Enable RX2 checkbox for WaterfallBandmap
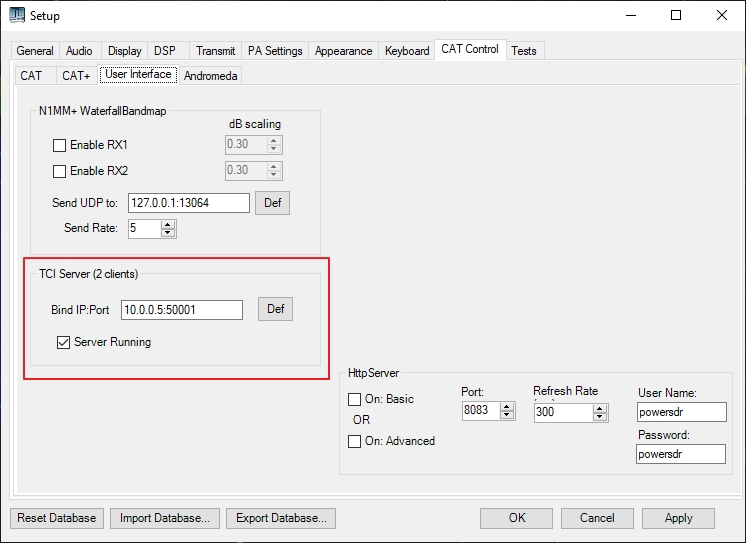This screenshot has height=543, width=746. click(x=59, y=171)
